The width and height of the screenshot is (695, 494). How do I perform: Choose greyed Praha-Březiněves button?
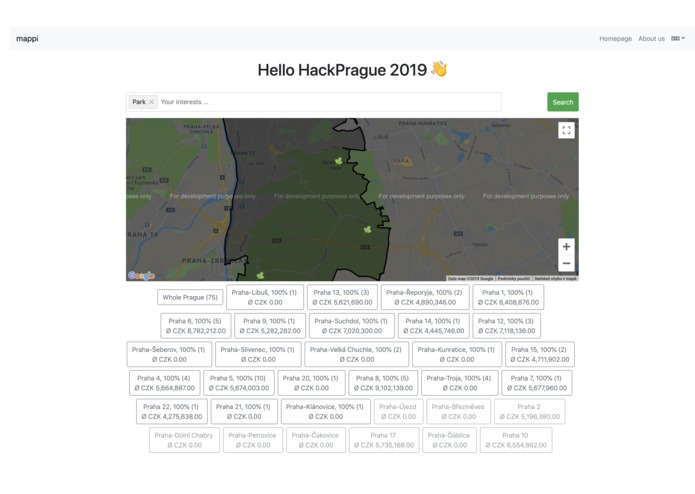[458, 412]
